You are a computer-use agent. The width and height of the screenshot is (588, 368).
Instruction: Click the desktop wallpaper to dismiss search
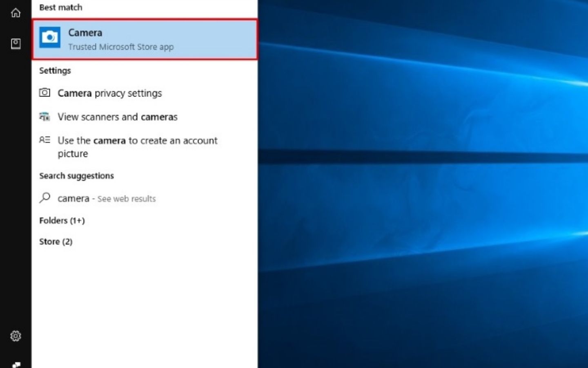(421, 204)
